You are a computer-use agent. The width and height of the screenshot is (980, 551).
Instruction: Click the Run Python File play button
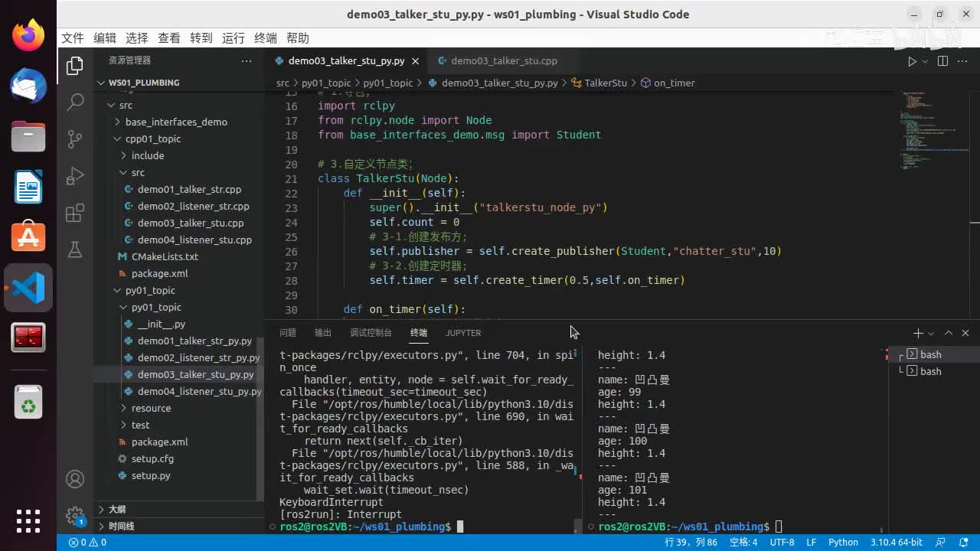(911, 61)
